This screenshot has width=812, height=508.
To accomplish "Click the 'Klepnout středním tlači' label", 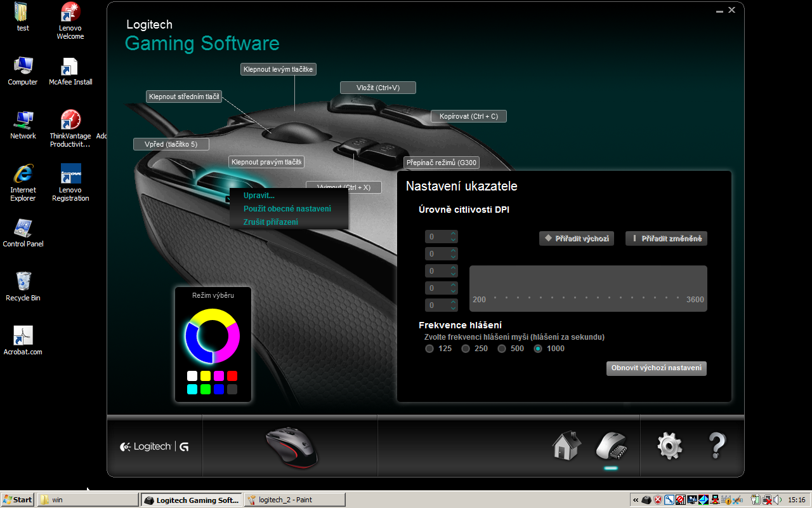I will tap(183, 97).
